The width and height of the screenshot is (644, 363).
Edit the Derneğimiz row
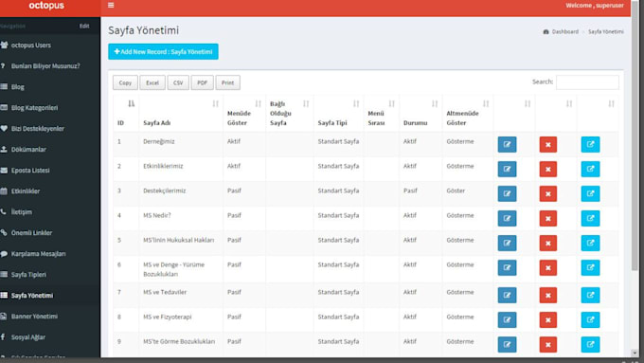507,144
